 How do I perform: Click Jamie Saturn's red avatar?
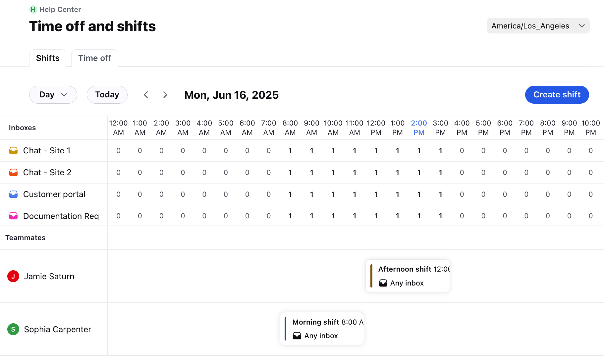pos(13,276)
